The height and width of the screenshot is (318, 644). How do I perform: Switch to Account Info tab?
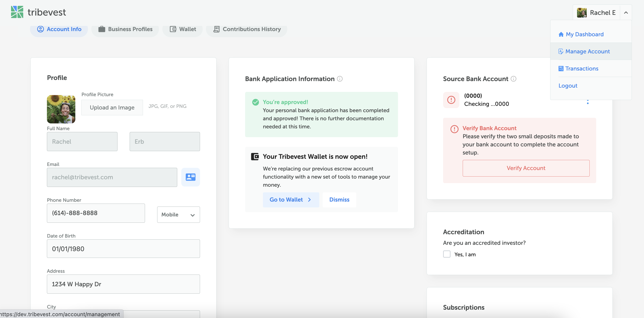coord(59,29)
